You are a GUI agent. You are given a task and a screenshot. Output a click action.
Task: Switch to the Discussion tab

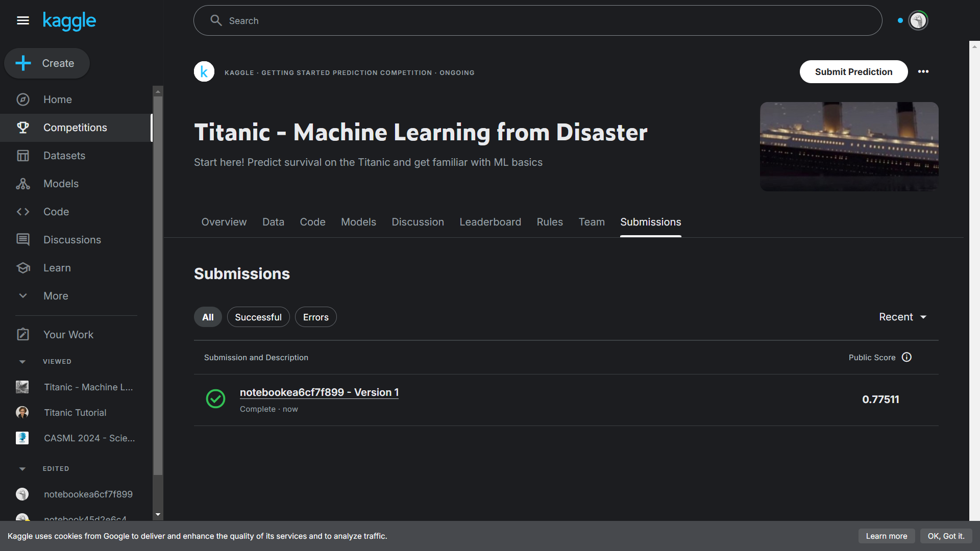[x=418, y=222]
